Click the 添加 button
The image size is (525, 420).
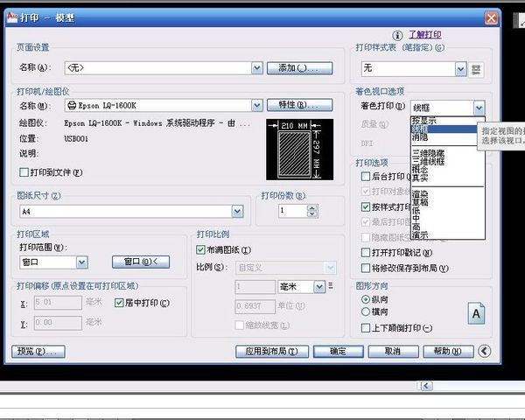pyautogui.click(x=299, y=68)
